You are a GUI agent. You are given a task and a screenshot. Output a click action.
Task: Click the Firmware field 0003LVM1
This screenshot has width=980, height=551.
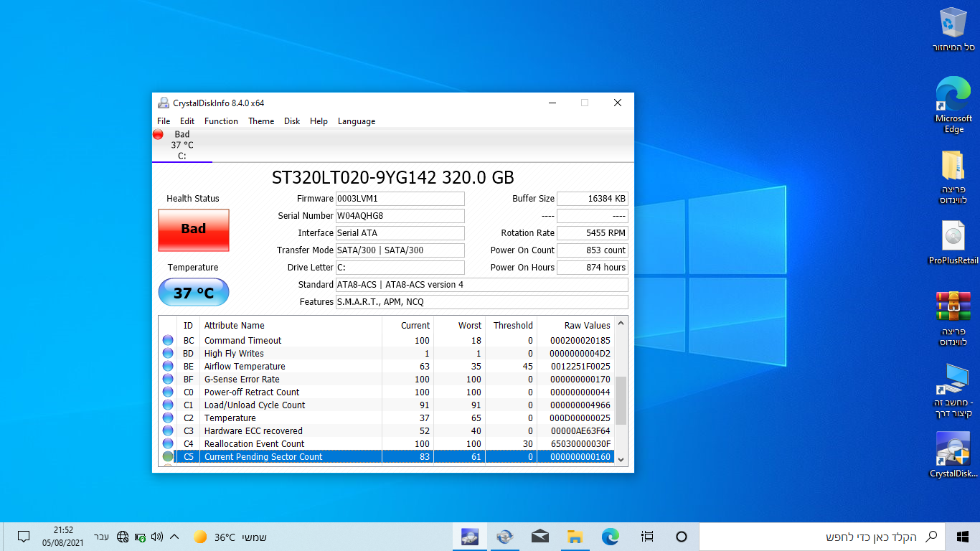pos(400,199)
